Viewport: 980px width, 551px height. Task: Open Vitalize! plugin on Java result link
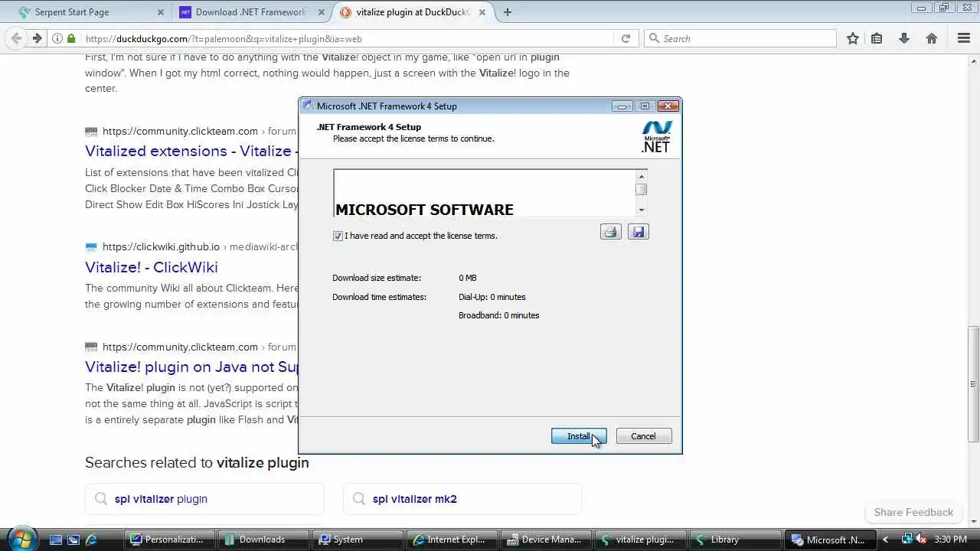(191, 367)
